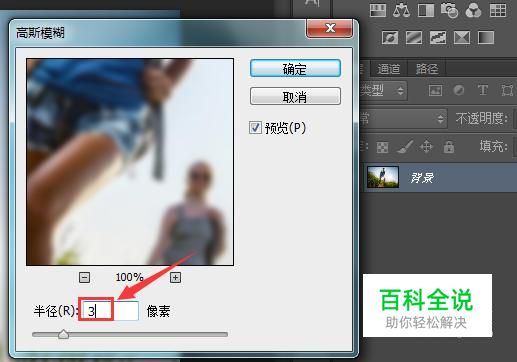This screenshot has width=517, height=362.
Task: Confirm the blur with 确定 button
Action: click(295, 68)
